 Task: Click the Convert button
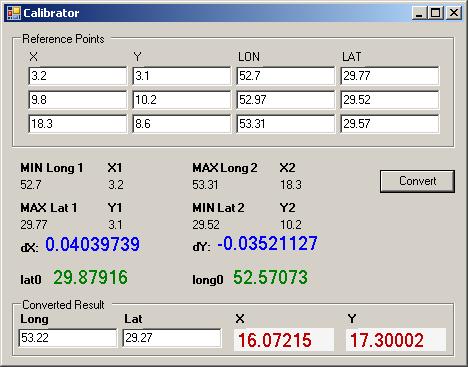click(417, 181)
